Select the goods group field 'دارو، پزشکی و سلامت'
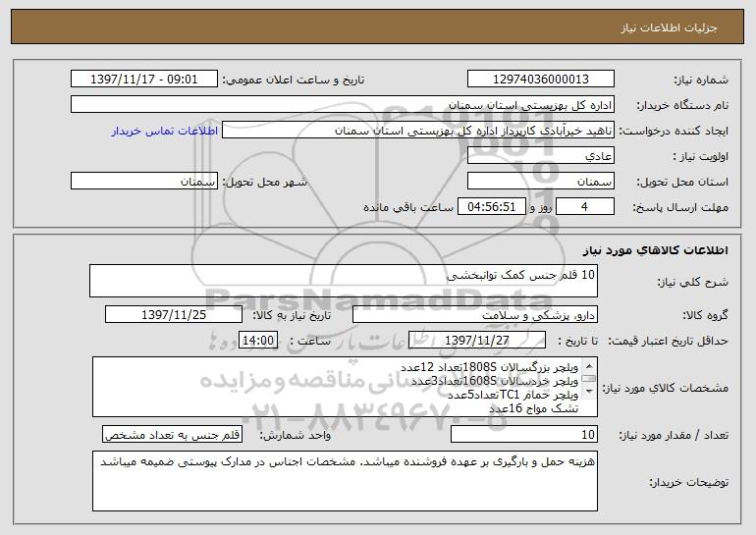The height and width of the screenshot is (535, 756). coord(475,315)
